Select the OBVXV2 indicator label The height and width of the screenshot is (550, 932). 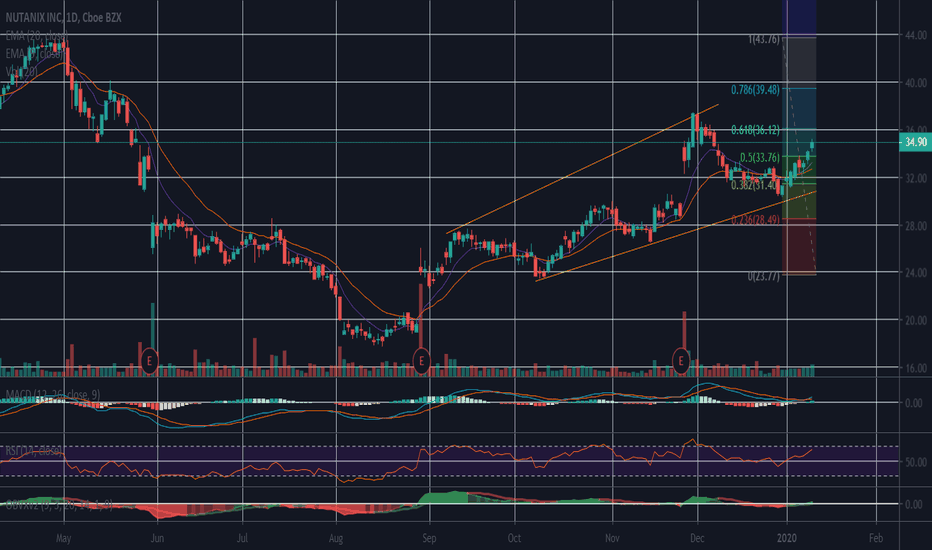58,504
